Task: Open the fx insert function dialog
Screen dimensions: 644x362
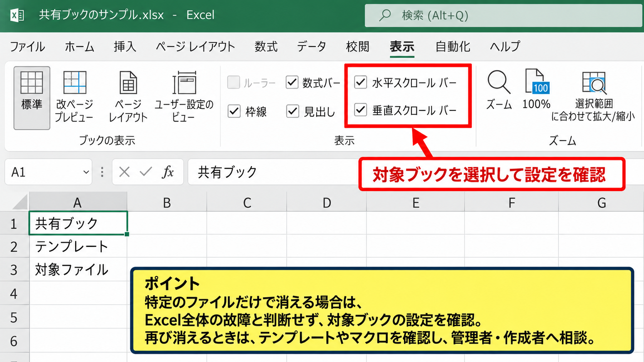Action: click(168, 172)
